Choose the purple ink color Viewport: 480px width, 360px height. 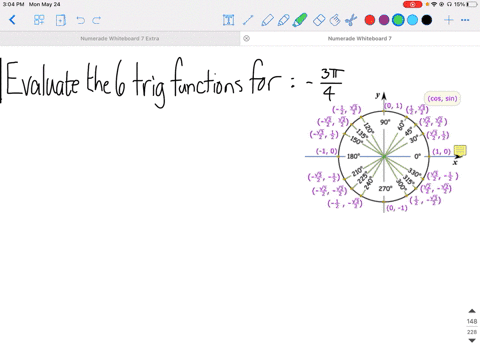(x=384, y=20)
